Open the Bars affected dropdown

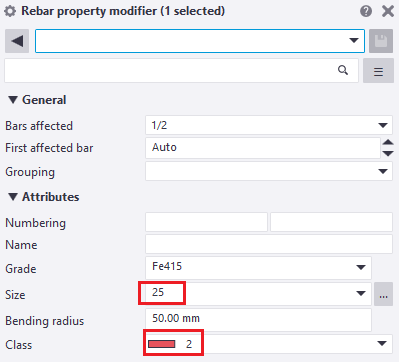point(269,125)
